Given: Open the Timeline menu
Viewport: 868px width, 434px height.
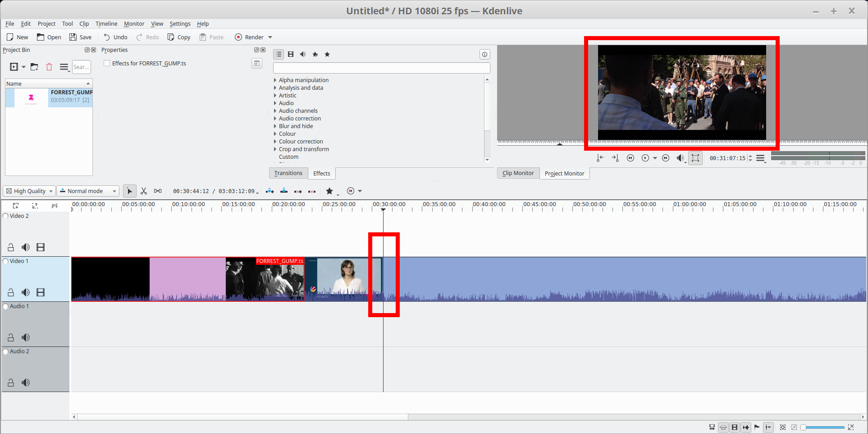Looking at the screenshot, I should [x=106, y=24].
